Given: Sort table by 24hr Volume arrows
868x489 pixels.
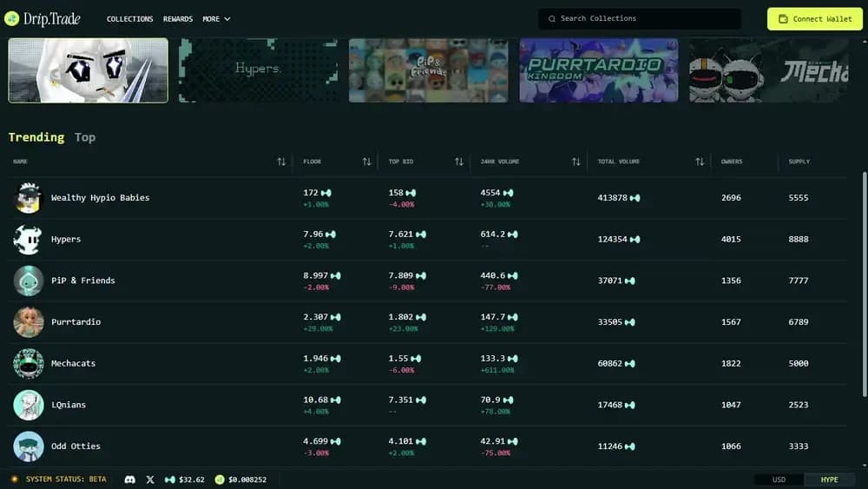Looking at the screenshot, I should (x=575, y=162).
